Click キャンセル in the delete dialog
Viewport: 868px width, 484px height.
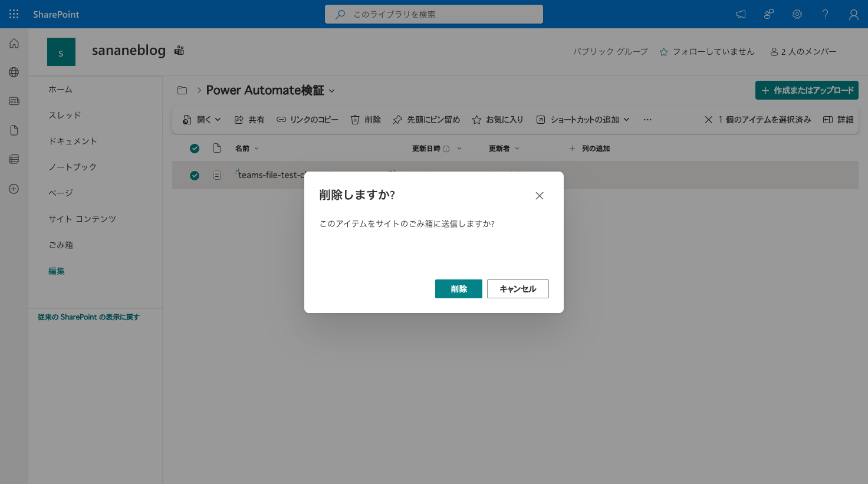coord(518,289)
